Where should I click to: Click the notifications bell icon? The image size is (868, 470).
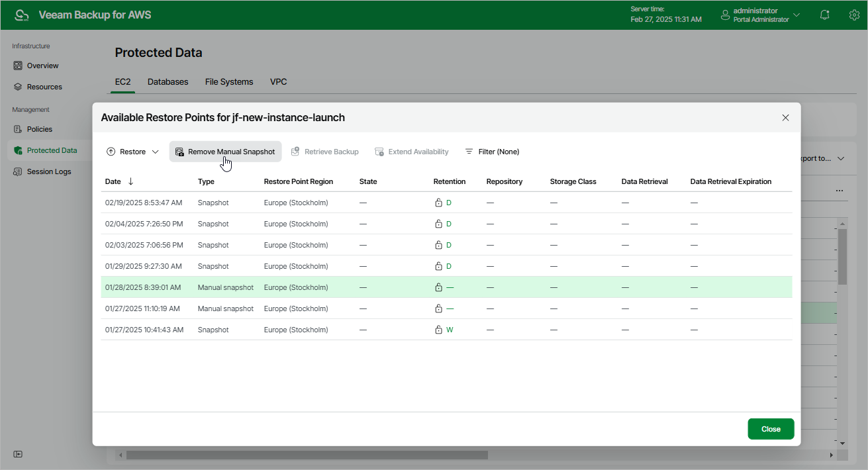(825, 15)
